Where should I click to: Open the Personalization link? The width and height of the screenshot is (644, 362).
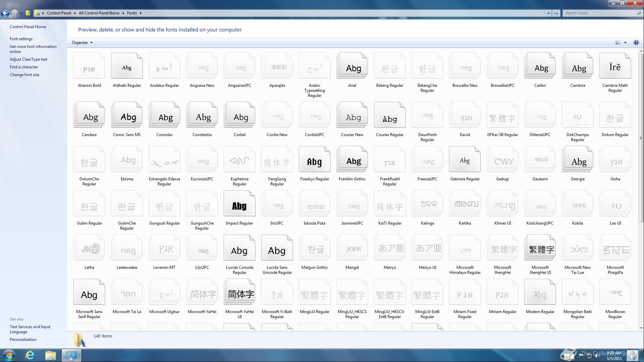pos(23,340)
